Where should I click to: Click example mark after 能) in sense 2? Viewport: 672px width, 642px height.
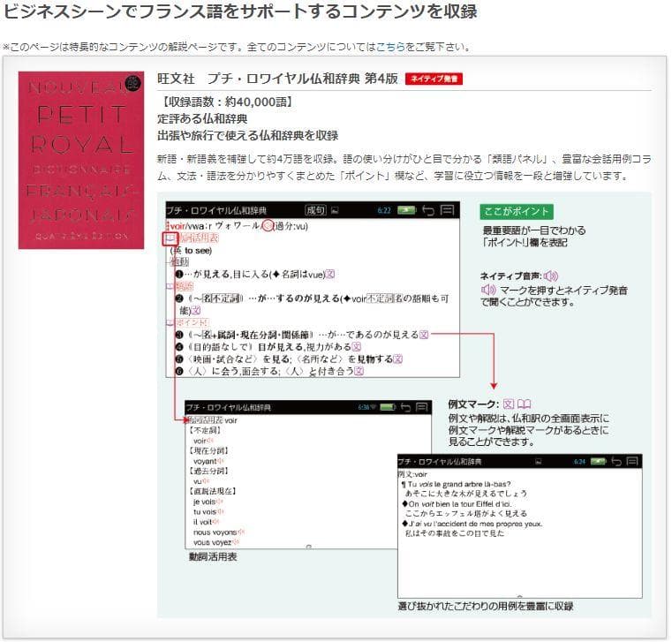[196, 310]
